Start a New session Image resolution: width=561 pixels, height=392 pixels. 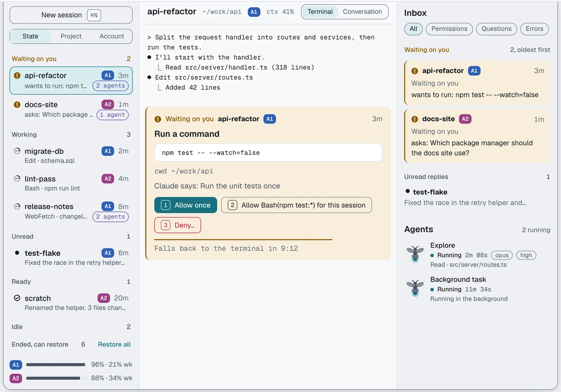(71, 15)
